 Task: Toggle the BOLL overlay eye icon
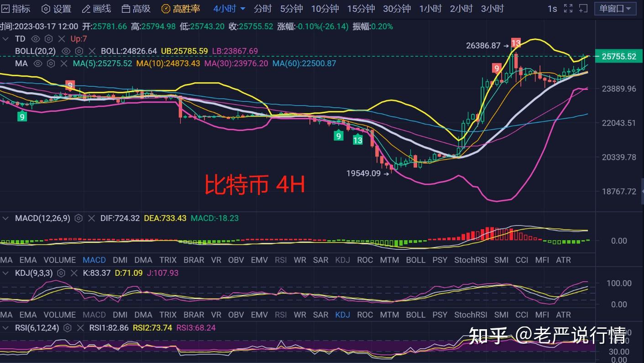[x=65, y=51]
